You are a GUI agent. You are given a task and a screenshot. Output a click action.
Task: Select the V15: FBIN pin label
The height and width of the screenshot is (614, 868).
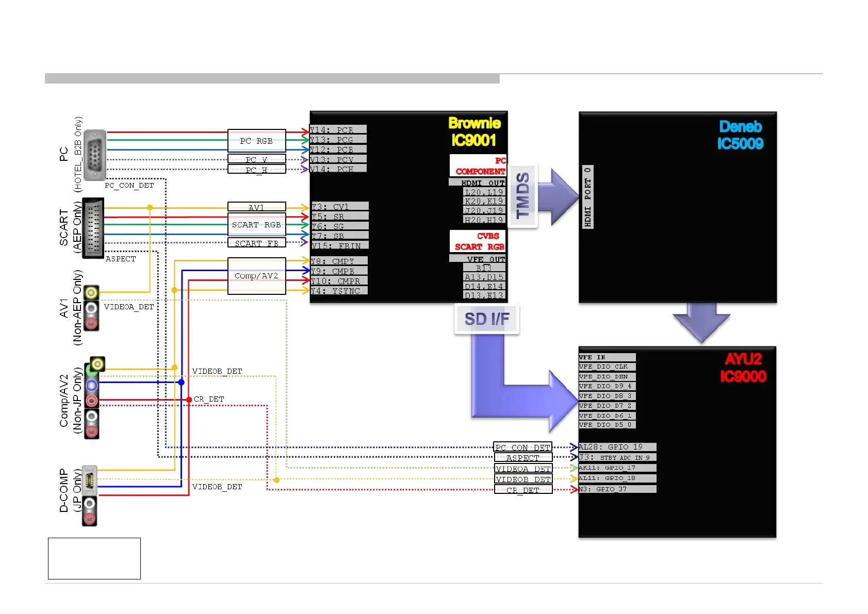coord(340,245)
